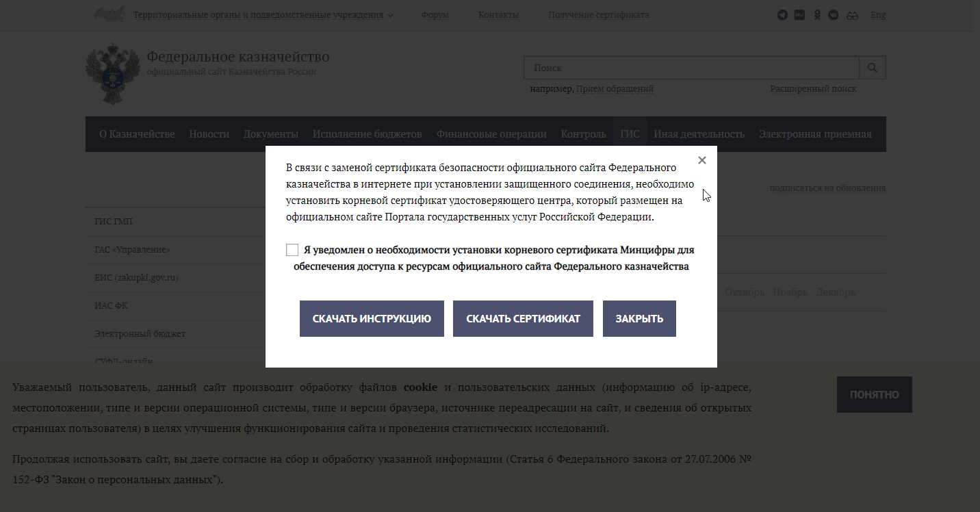This screenshot has width=980, height=512.
Task: Open the Odnoklassniki social icon
Action: tap(816, 15)
